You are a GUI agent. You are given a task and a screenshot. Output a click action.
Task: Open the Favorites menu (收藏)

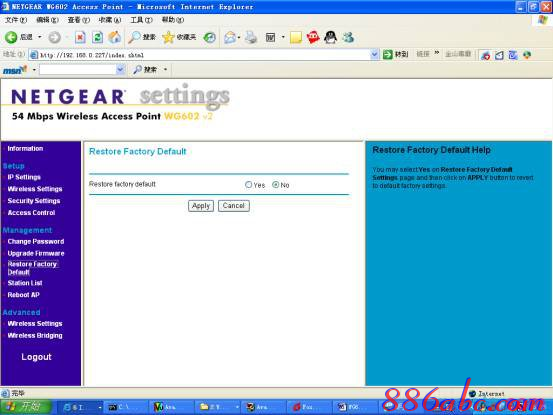point(110,20)
